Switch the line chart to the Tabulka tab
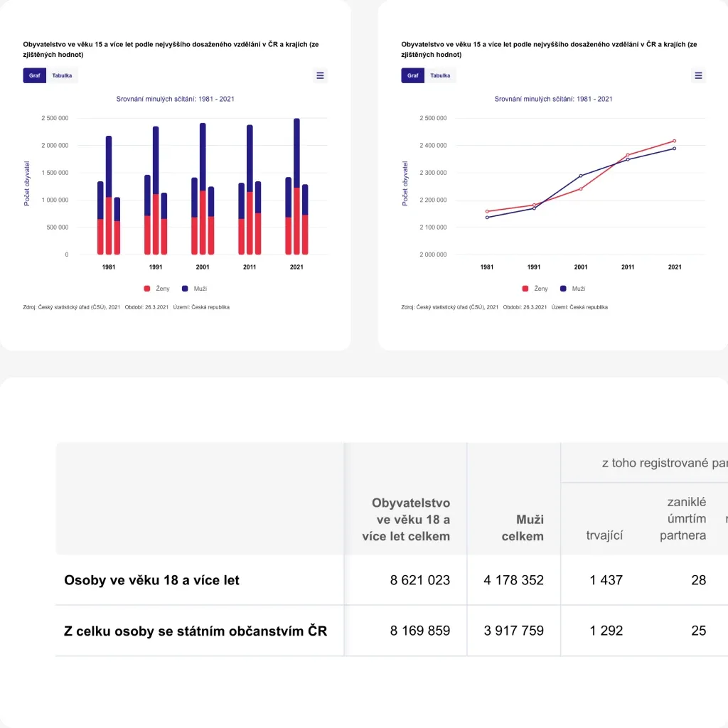The width and height of the screenshot is (728, 728). tap(441, 75)
